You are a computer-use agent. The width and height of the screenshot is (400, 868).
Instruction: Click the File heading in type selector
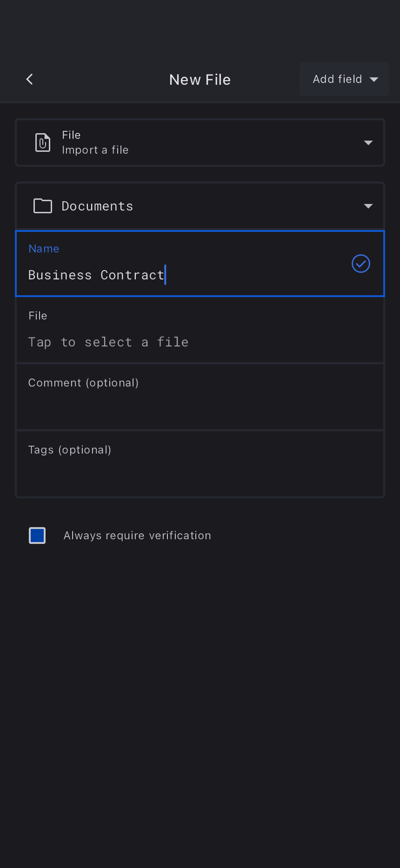tap(71, 135)
